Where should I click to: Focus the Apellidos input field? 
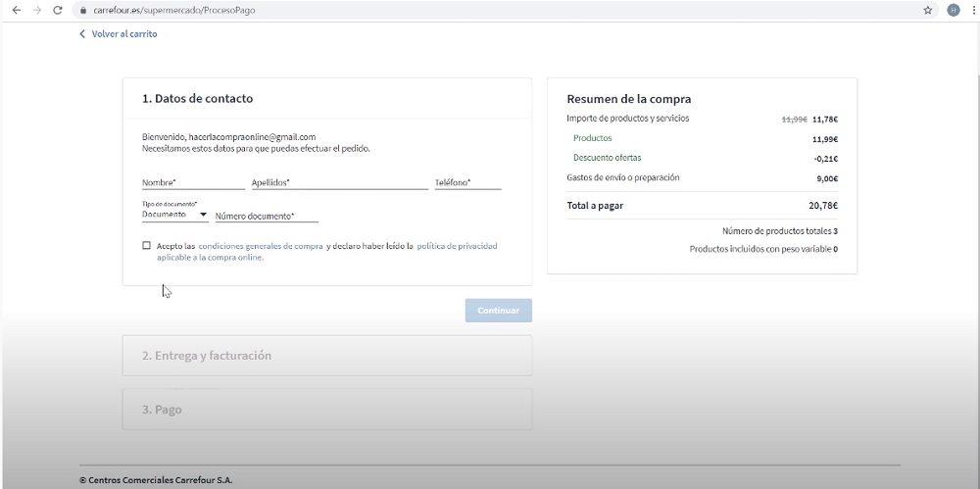pos(339,182)
